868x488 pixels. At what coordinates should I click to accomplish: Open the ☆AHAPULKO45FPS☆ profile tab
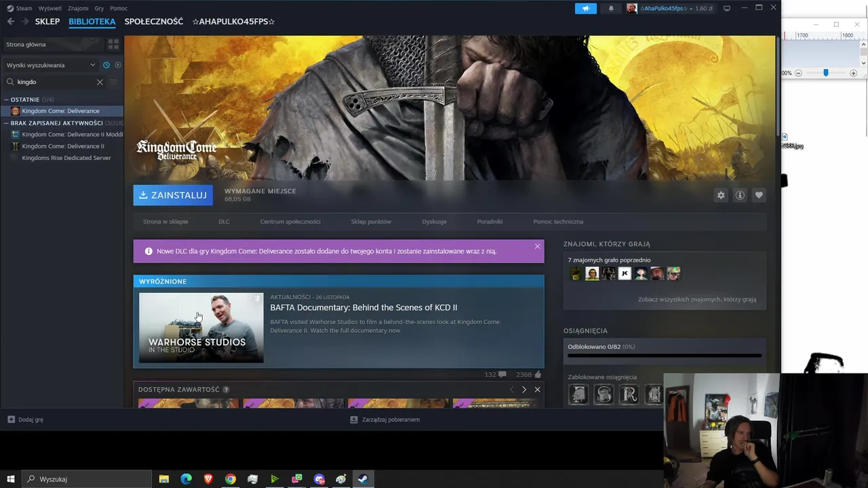(x=233, y=22)
